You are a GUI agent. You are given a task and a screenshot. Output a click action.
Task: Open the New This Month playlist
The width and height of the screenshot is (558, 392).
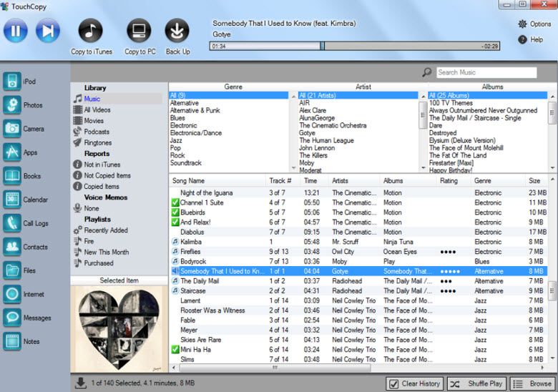click(107, 253)
